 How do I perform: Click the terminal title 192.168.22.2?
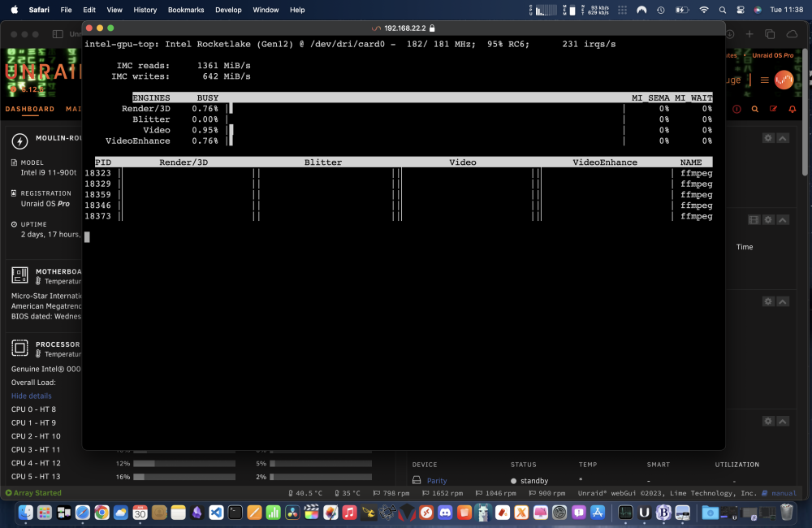(x=404, y=28)
